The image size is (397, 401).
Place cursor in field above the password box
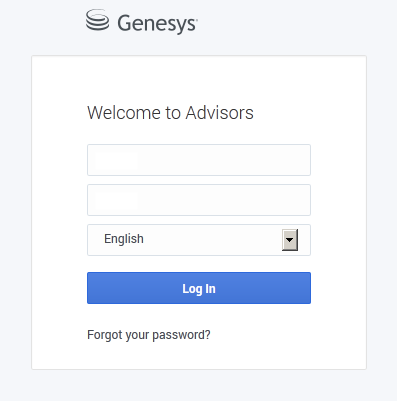point(199,160)
